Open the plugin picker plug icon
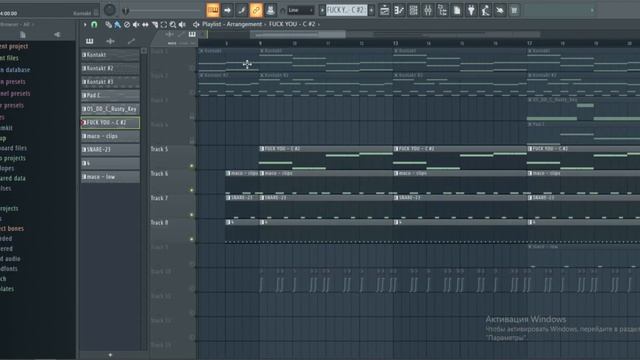Viewport: 640px width, 360px height. 471,10
